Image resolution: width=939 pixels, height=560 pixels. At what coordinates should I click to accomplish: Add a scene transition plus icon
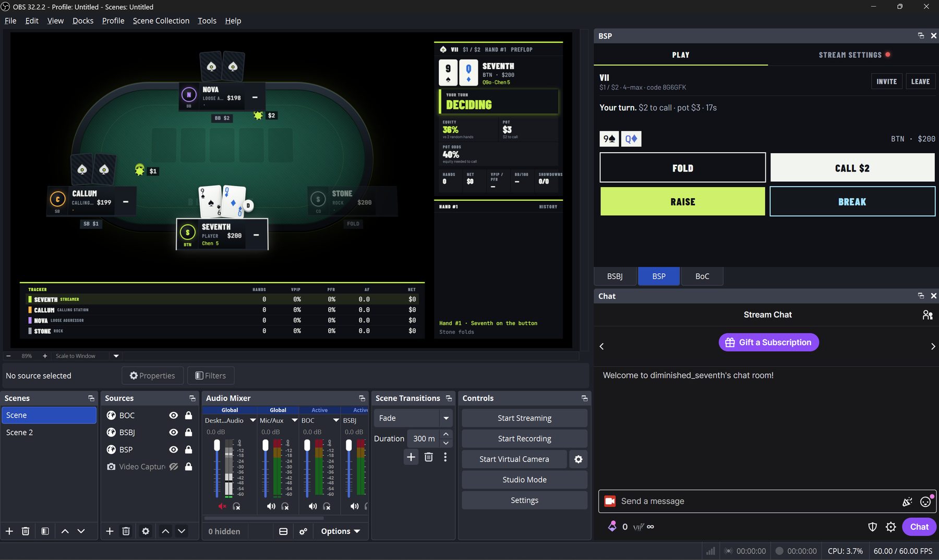click(x=411, y=457)
